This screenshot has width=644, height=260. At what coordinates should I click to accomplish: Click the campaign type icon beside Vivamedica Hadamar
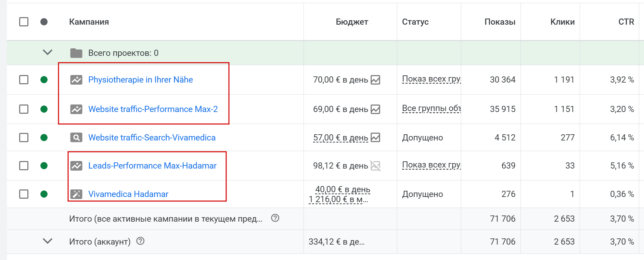pyautogui.click(x=76, y=194)
